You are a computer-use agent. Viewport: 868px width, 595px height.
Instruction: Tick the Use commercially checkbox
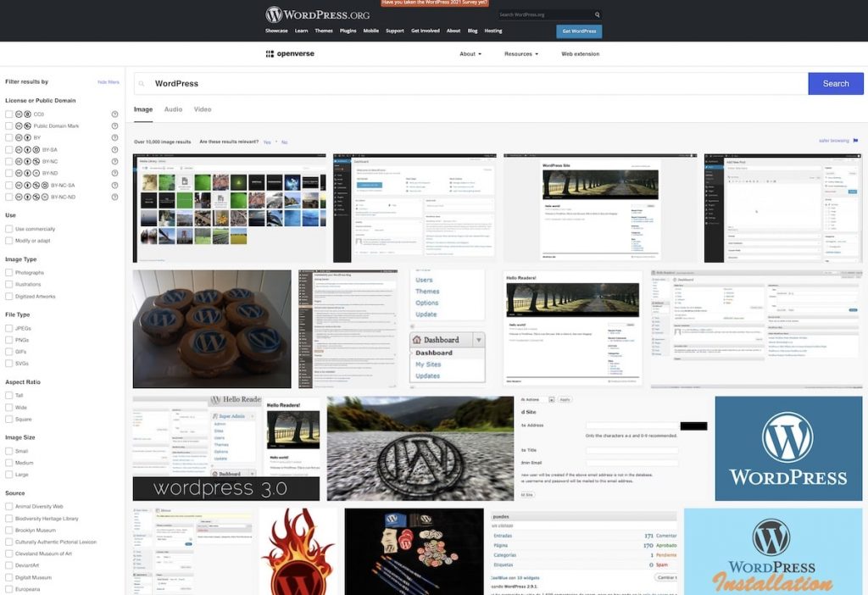click(x=8, y=229)
